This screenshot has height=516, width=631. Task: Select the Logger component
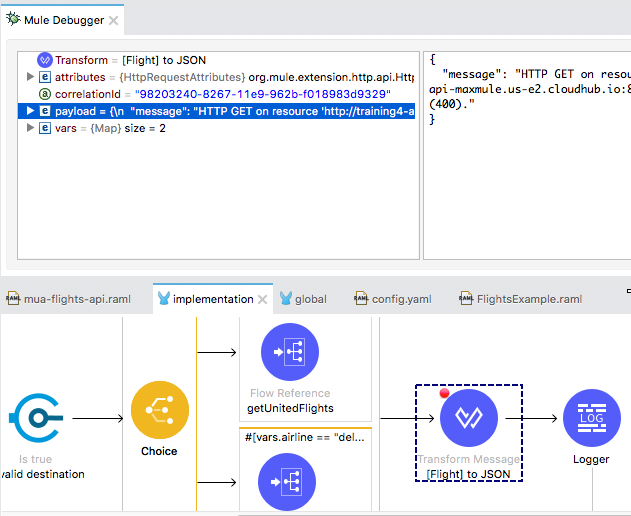coord(592,418)
